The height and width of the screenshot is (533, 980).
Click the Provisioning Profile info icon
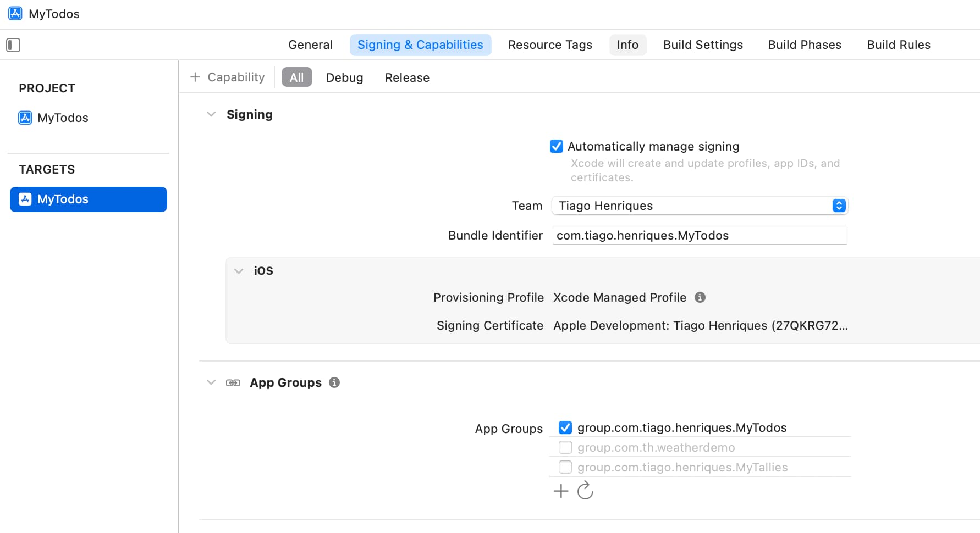coord(700,297)
